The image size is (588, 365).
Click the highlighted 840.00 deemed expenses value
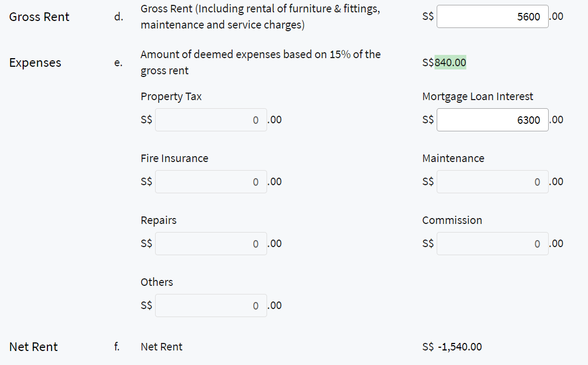tap(450, 63)
